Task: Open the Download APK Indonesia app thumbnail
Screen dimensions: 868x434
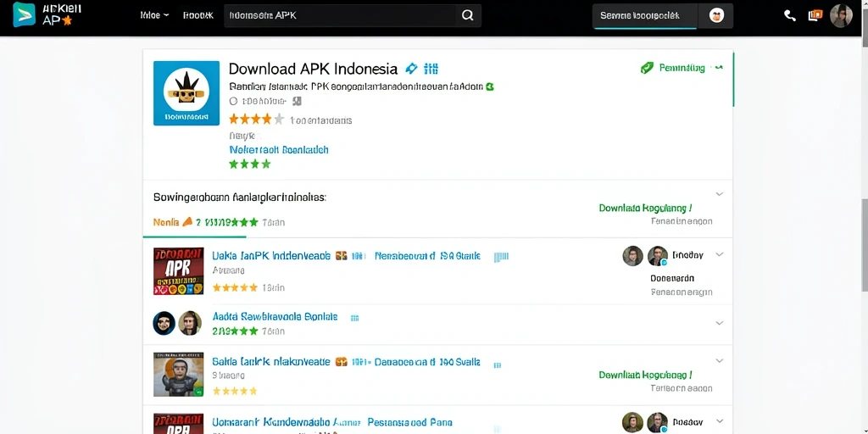Action: (186, 93)
